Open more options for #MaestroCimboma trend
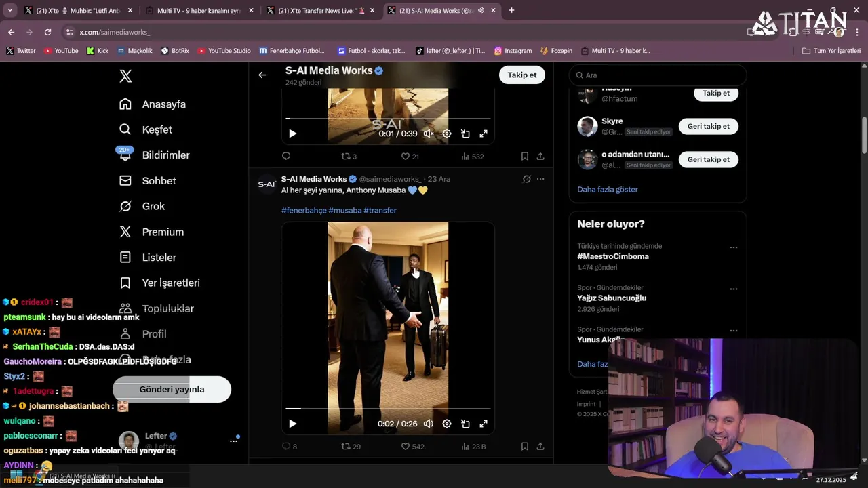 pyautogui.click(x=733, y=247)
